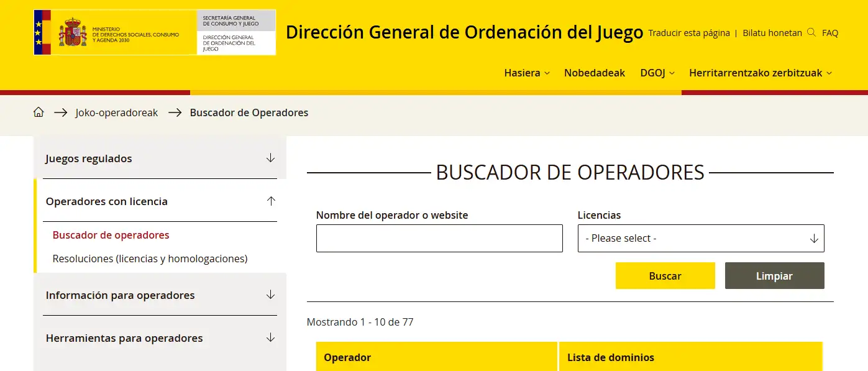Screen dimensions: 868x371
Task: Focus the Nombre del operador input field
Action: point(439,238)
